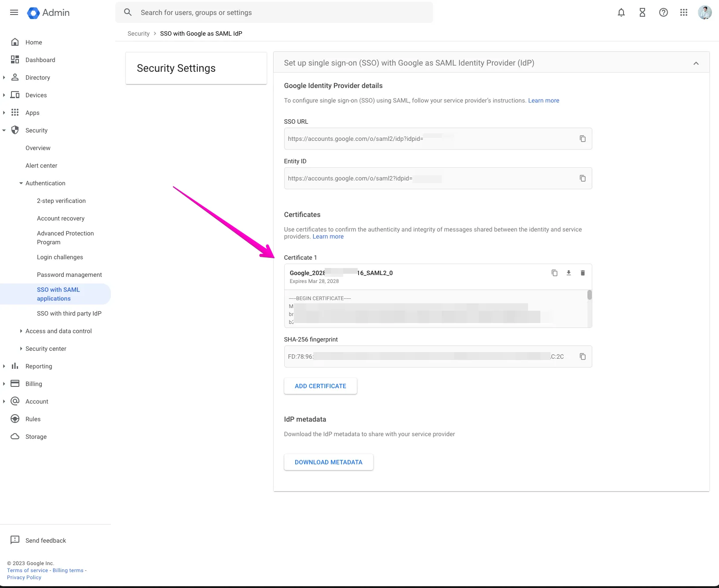Collapse the SSO setup panel

tap(696, 63)
